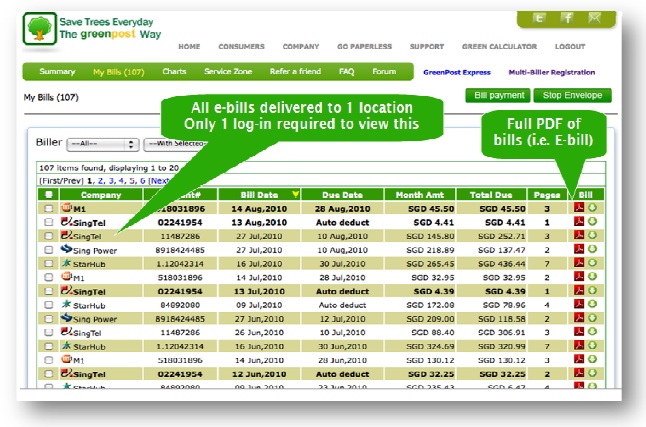Image resolution: width=646 pixels, height=427 pixels.
Task: Open the Facebook social icon
Action: coord(567,18)
